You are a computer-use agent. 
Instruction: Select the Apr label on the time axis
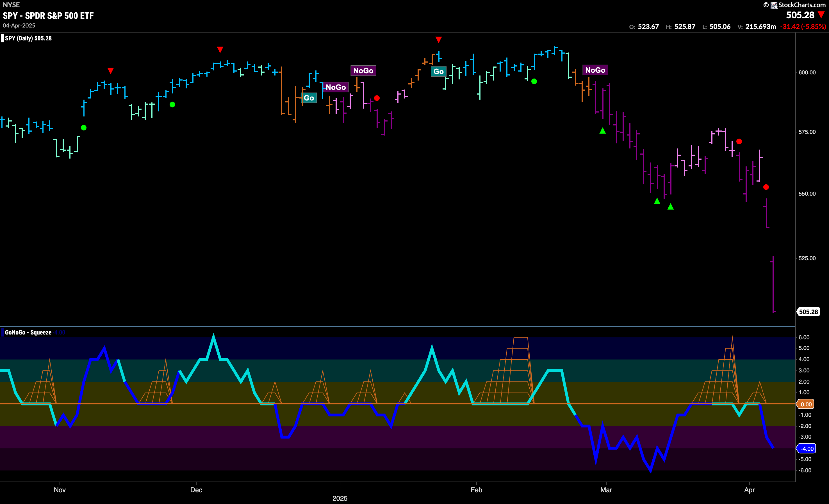pyautogui.click(x=749, y=490)
